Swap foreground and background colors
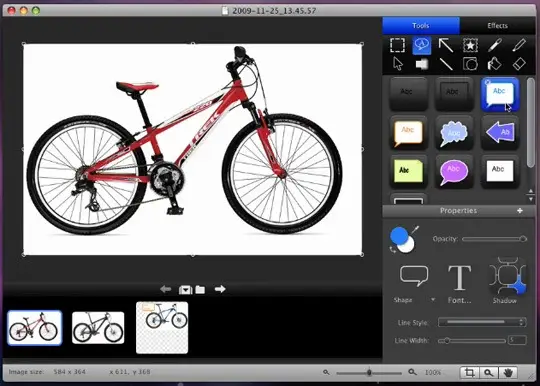 tap(393, 249)
